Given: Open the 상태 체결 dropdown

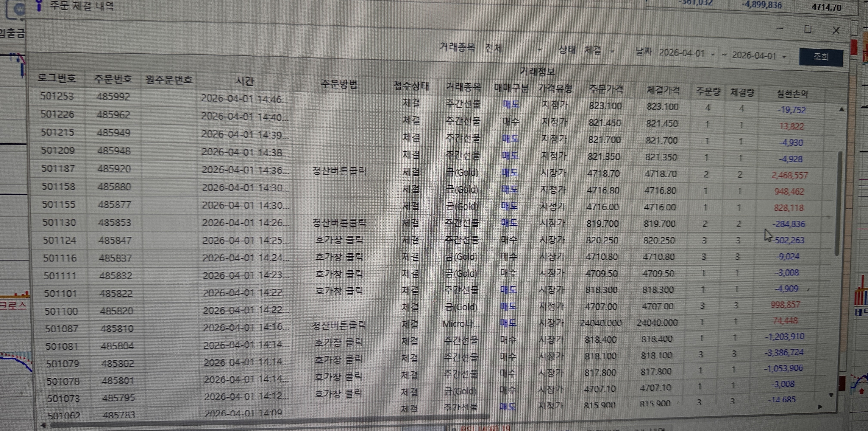Looking at the screenshot, I should [x=599, y=51].
